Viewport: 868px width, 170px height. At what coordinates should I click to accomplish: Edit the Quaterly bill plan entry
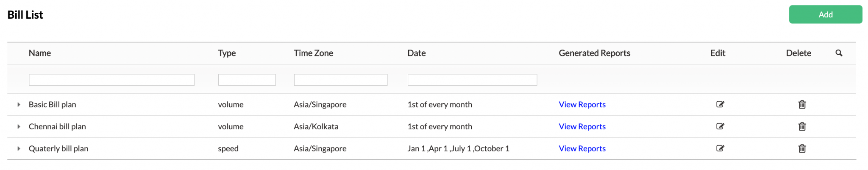(x=720, y=148)
